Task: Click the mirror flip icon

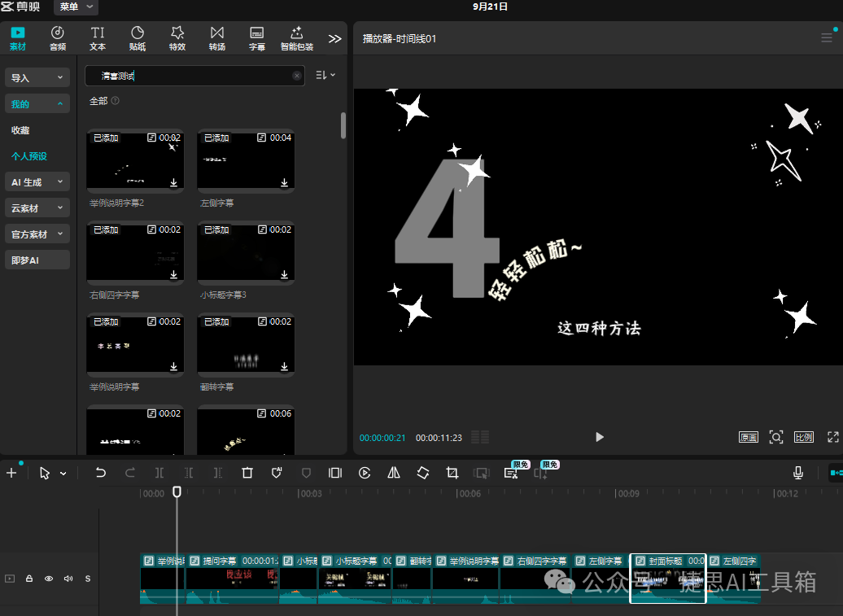Action: (394, 473)
